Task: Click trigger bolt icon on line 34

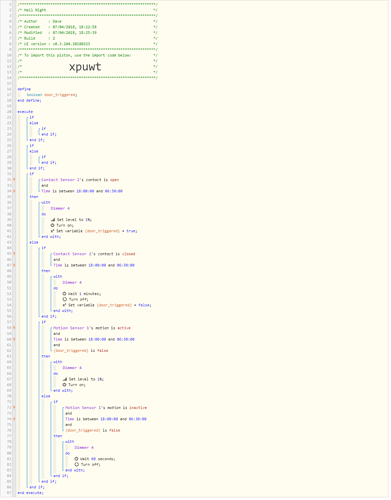Action: click(14, 192)
